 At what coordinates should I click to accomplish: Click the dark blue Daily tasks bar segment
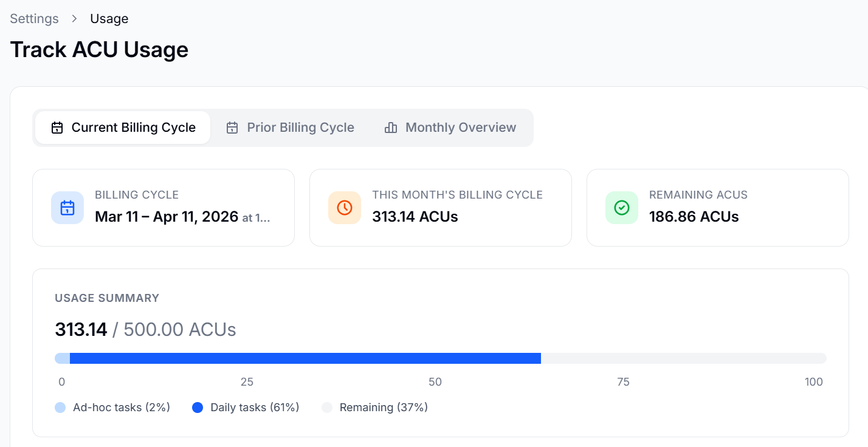(x=304, y=358)
